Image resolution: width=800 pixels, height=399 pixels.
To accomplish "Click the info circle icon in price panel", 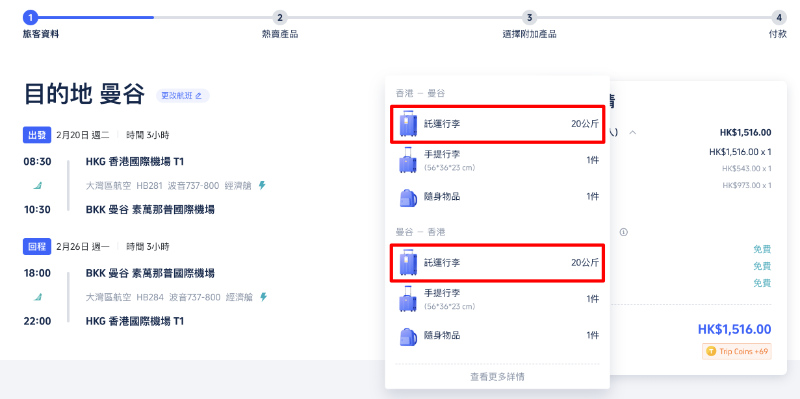I will (x=623, y=232).
